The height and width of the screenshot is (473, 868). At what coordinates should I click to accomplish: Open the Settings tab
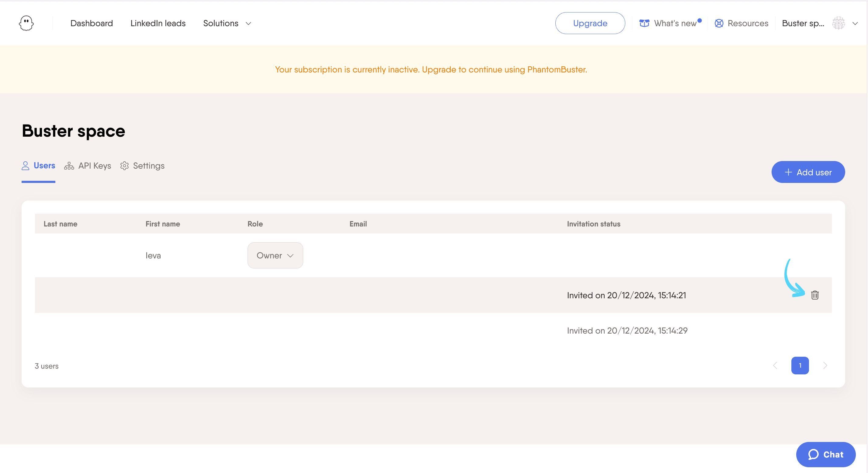142,166
